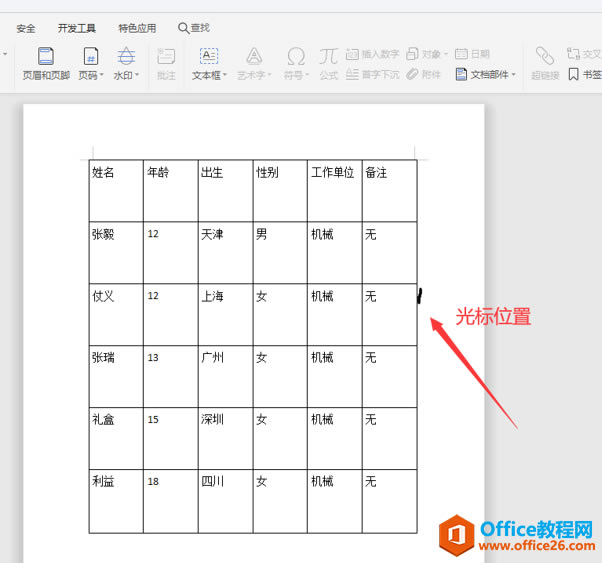Click the 页码 page number icon

(x=91, y=56)
